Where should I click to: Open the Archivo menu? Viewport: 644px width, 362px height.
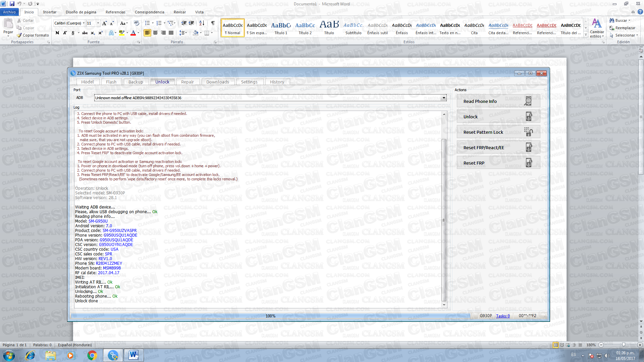pyautogui.click(x=9, y=12)
